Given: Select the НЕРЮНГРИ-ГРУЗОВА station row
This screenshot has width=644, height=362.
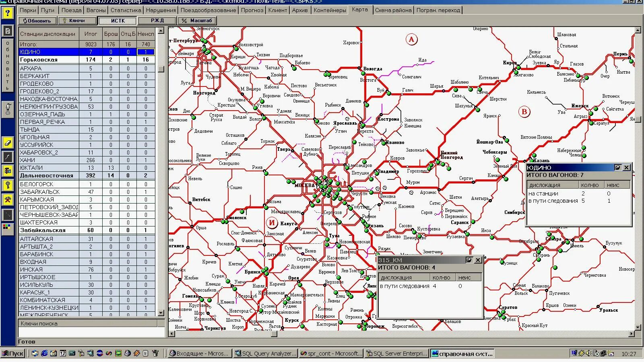Looking at the screenshot, I should 87,107.
